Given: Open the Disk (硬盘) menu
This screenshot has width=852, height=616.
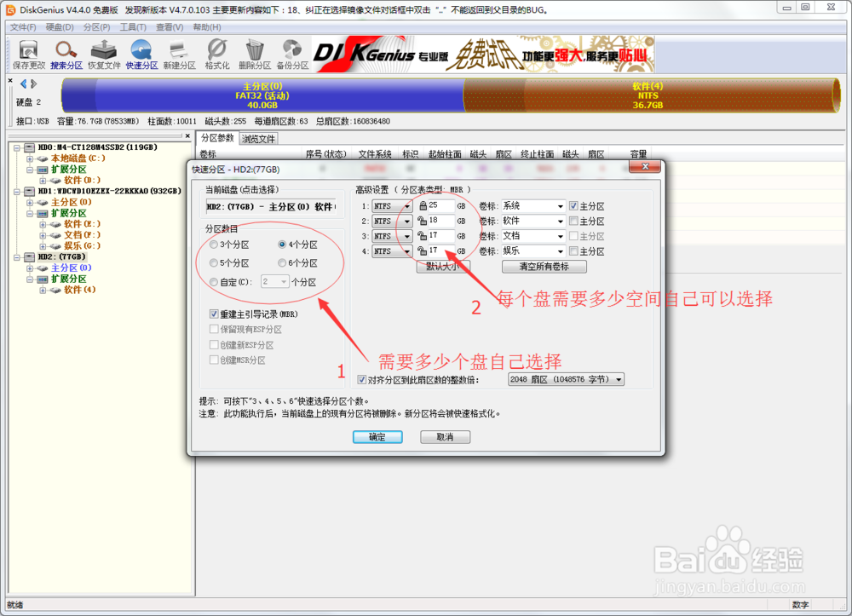Looking at the screenshot, I should pyautogui.click(x=60, y=27).
